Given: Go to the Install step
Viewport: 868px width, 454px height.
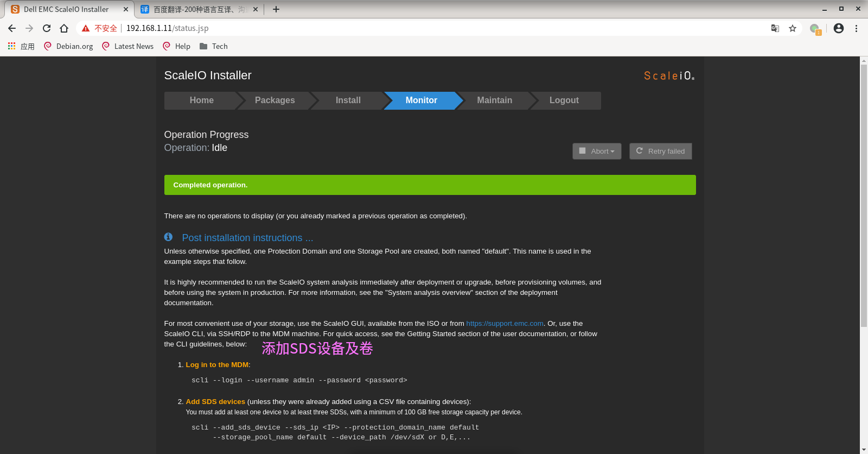Looking at the screenshot, I should (x=348, y=100).
